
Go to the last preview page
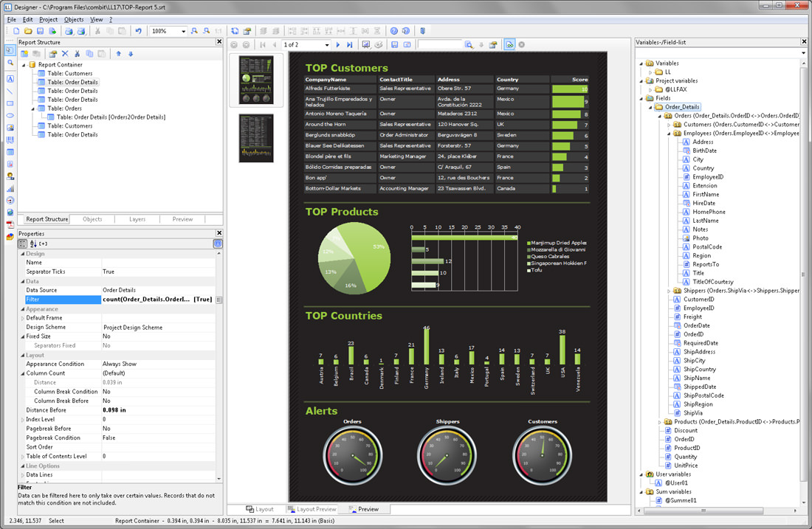point(350,45)
